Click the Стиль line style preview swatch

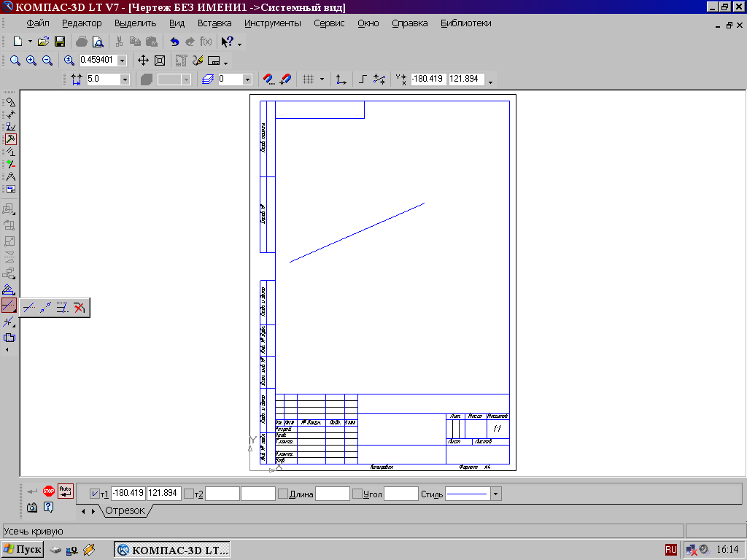(468, 494)
